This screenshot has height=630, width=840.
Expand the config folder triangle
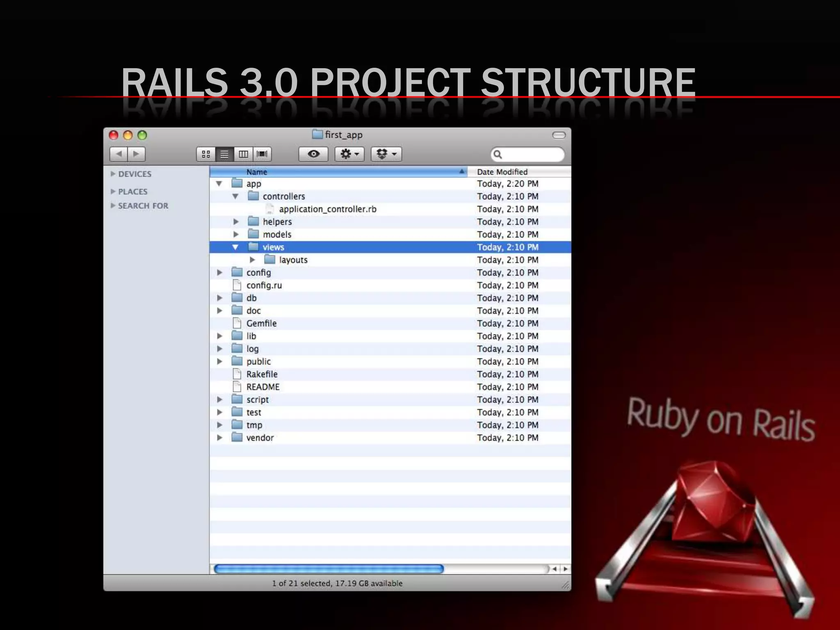(x=219, y=273)
